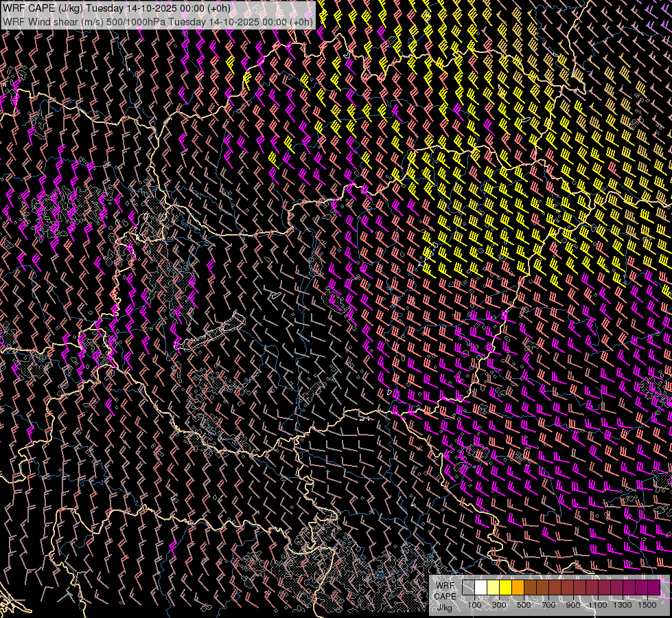Click the white swatch in CAPE legend

click(x=480, y=588)
